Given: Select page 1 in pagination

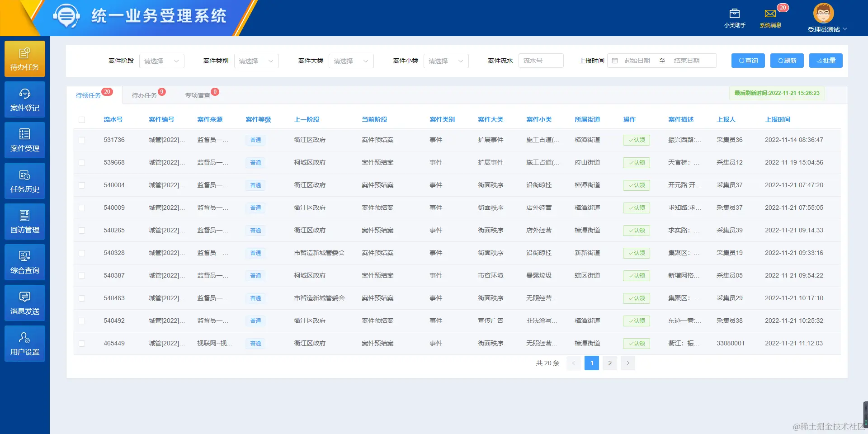Looking at the screenshot, I should click(x=592, y=363).
